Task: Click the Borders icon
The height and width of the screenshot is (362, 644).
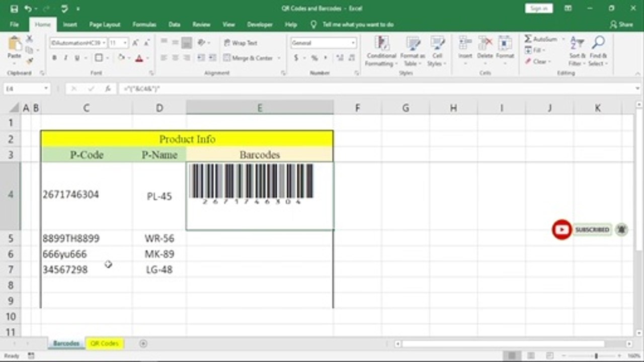Action: (99, 58)
